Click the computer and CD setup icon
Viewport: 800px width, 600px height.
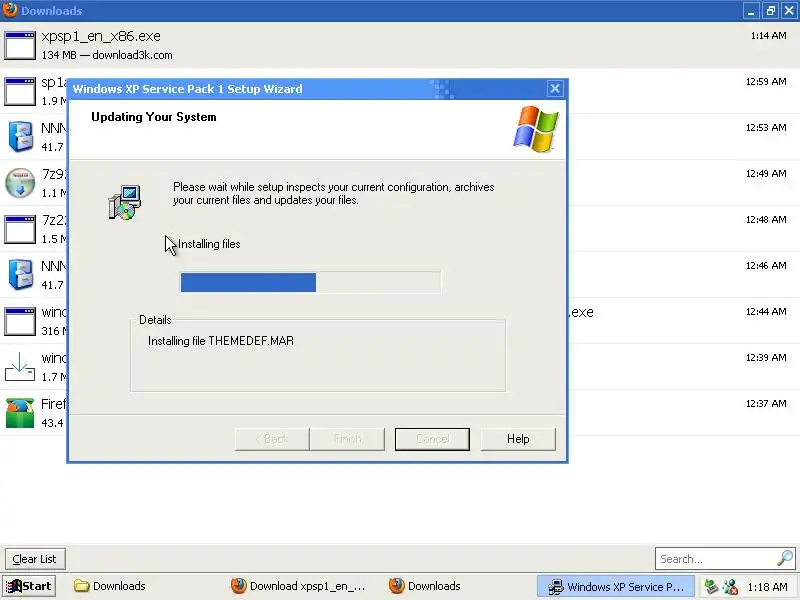124,203
